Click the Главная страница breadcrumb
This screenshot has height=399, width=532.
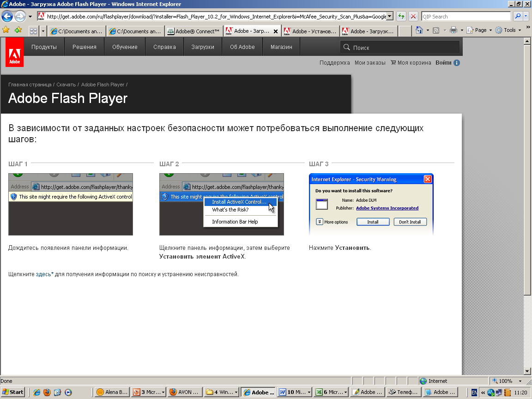pos(30,85)
